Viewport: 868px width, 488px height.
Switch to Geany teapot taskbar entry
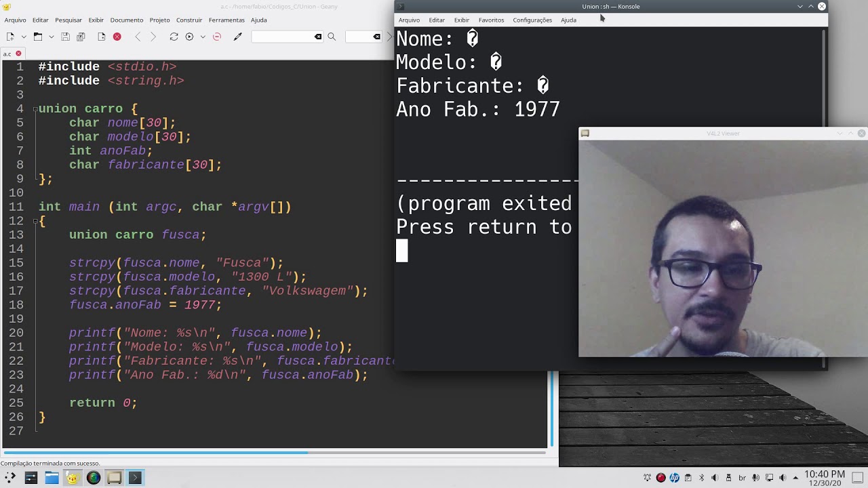[73, 478]
